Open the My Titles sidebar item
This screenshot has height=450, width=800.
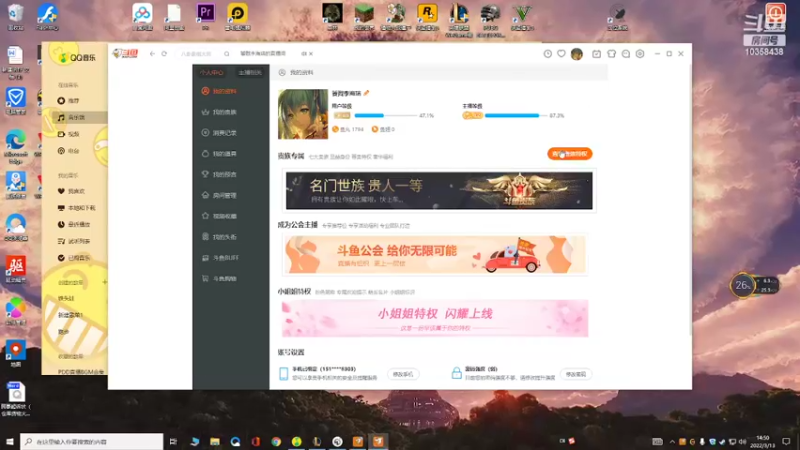click(x=219, y=237)
